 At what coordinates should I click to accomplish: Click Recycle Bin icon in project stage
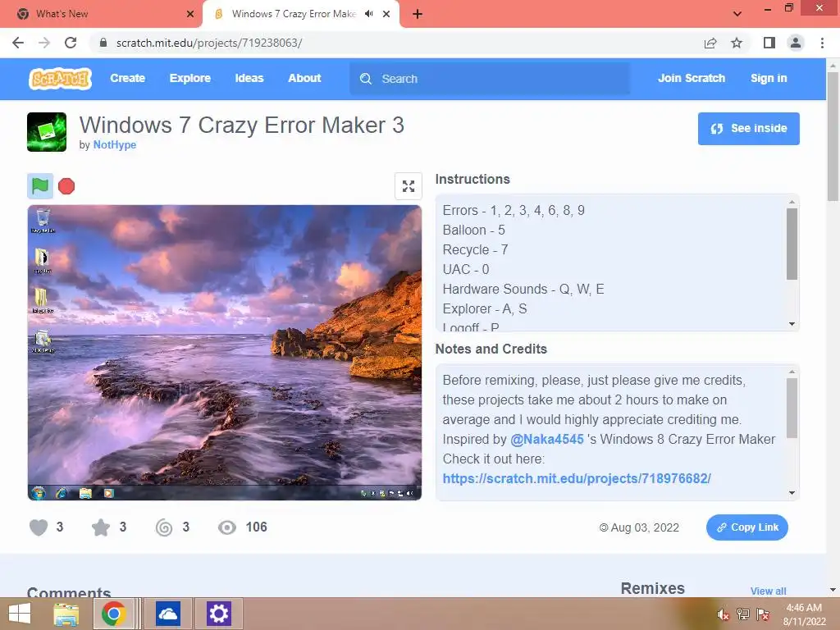[x=43, y=220]
